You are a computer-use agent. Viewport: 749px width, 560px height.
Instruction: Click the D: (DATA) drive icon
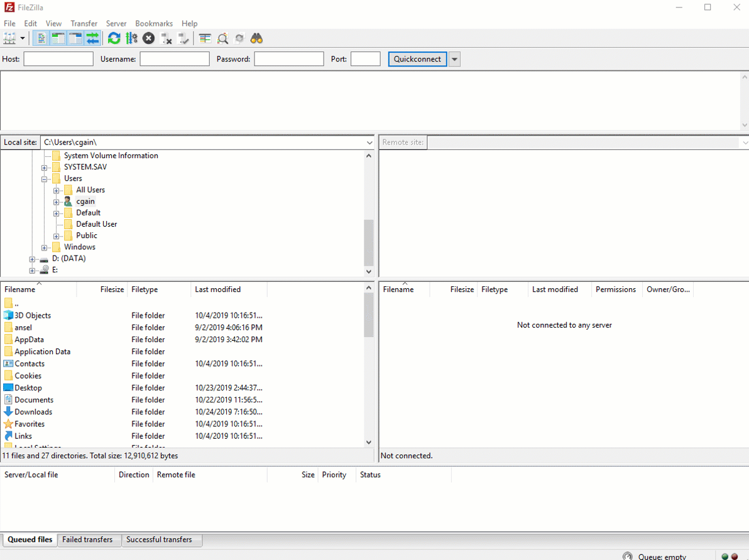(x=44, y=259)
